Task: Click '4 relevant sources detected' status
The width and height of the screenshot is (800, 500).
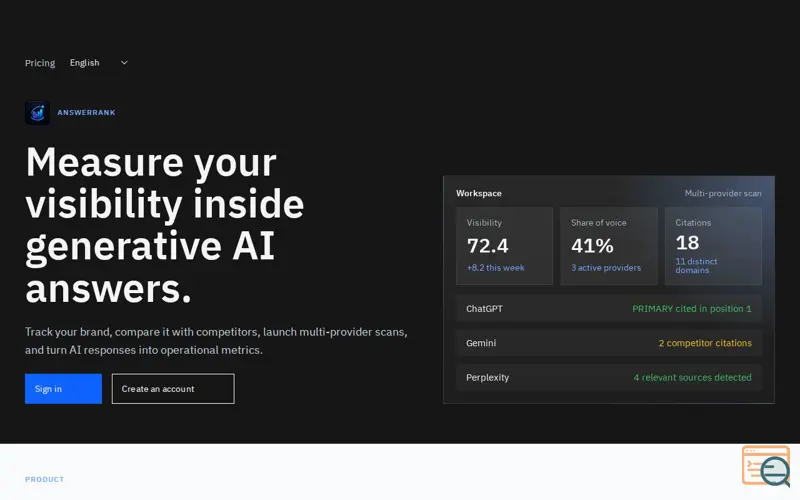Action: point(692,378)
